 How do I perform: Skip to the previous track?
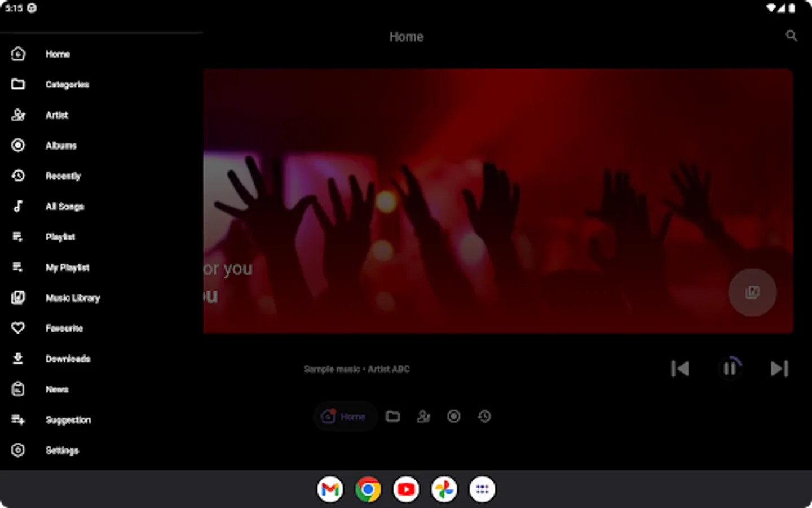pyautogui.click(x=680, y=369)
